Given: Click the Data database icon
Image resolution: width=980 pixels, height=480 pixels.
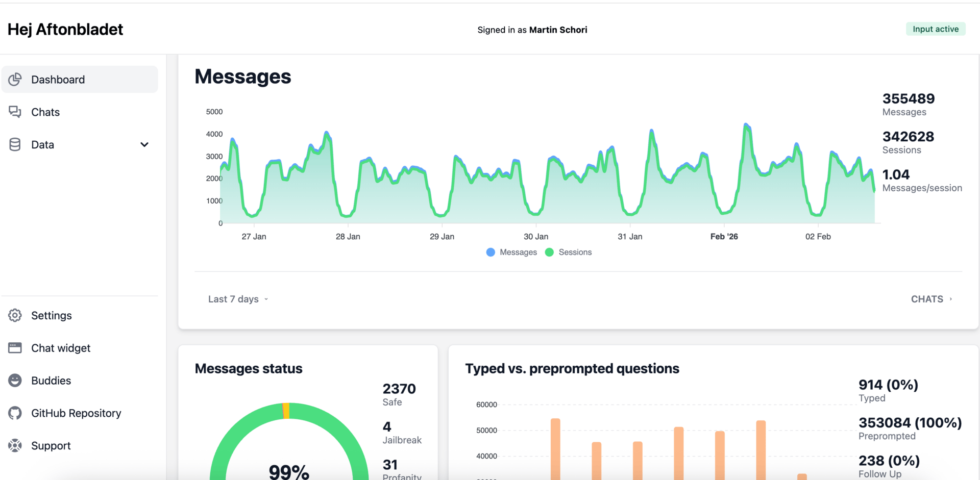Looking at the screenshot, I should pos(15,144).
